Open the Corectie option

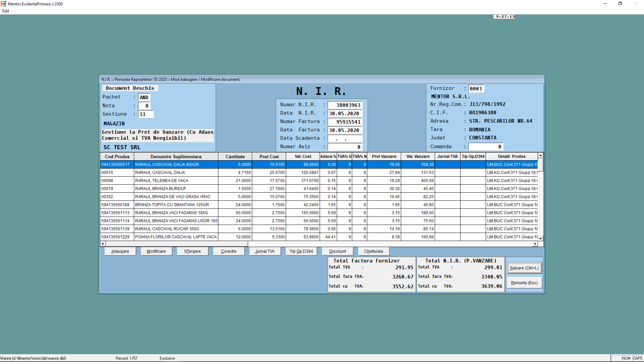click(x=228, y=251)
